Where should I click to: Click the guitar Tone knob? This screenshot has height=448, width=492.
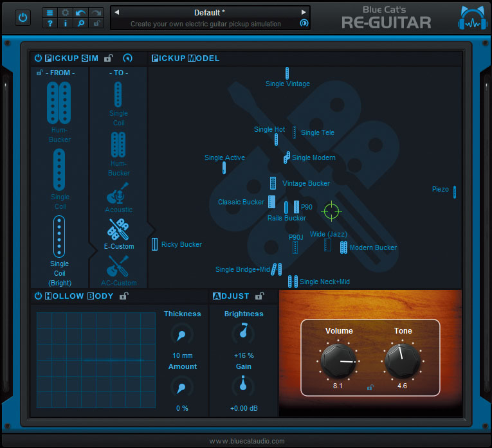pos(403,361)
